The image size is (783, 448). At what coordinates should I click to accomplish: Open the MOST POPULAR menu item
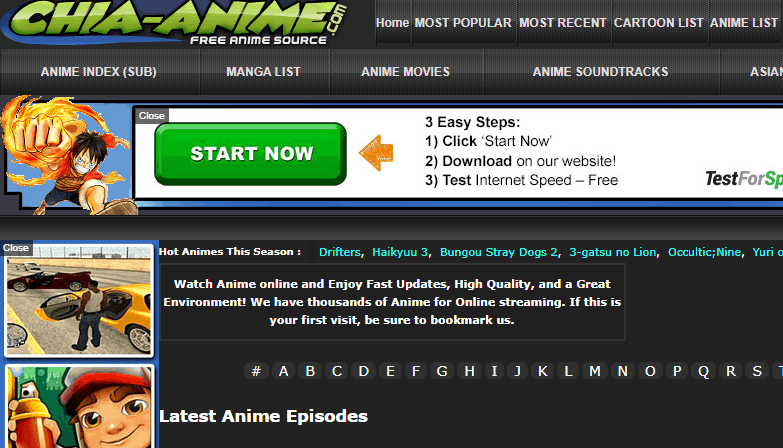[463, 23]
